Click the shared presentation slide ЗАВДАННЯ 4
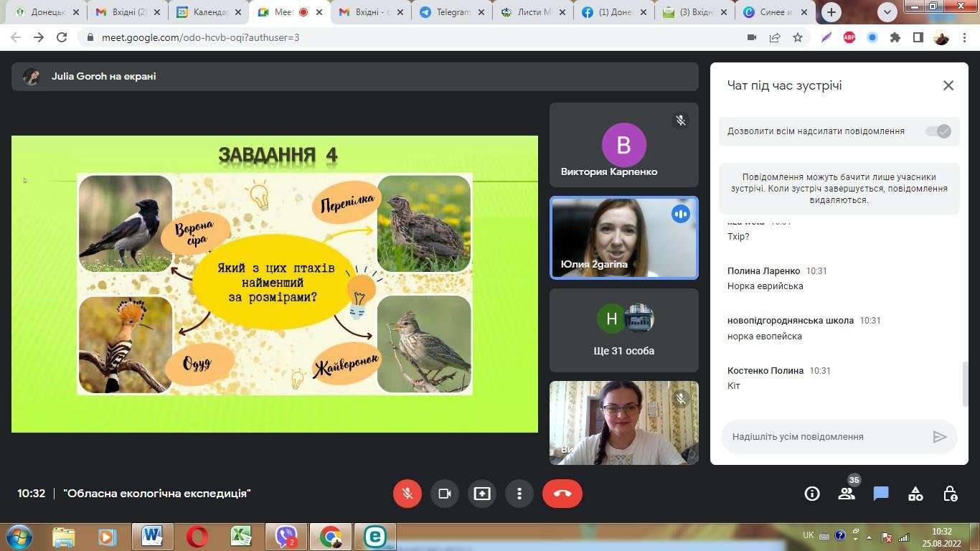The image size is (980, 551). click(275, 284)
